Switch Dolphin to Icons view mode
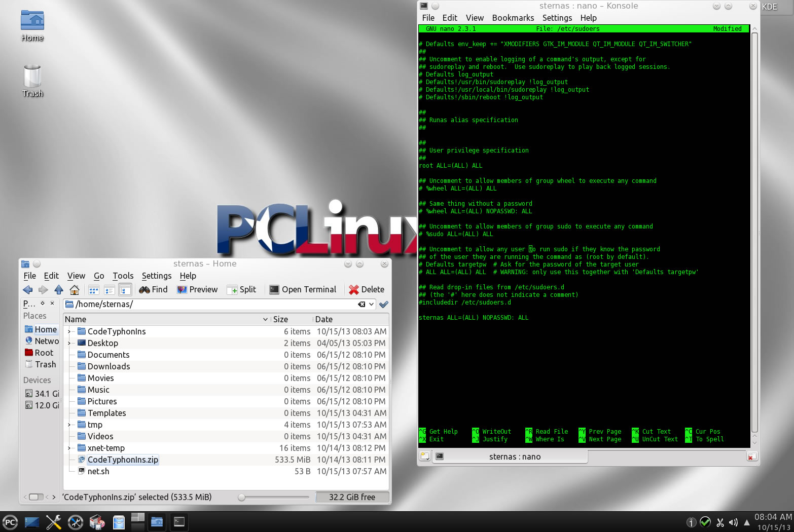Viewport: 794px width, 532px height. tap(94, 290)
